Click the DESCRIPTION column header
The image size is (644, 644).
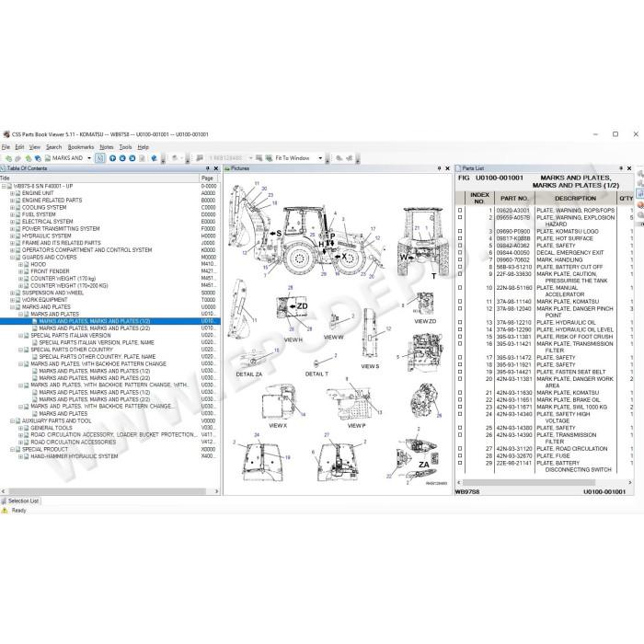[x=575, y=199]
